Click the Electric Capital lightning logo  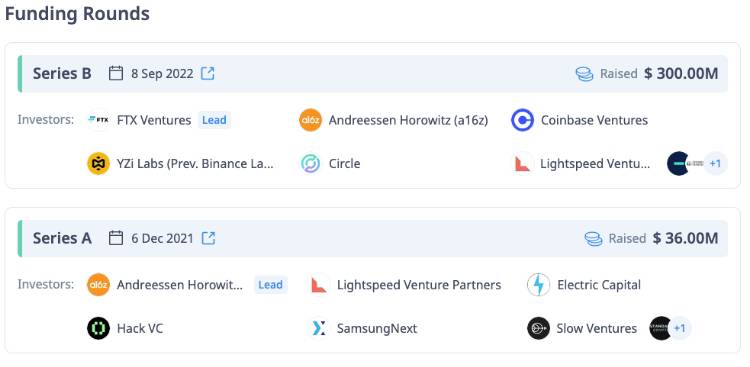[539, 285]
